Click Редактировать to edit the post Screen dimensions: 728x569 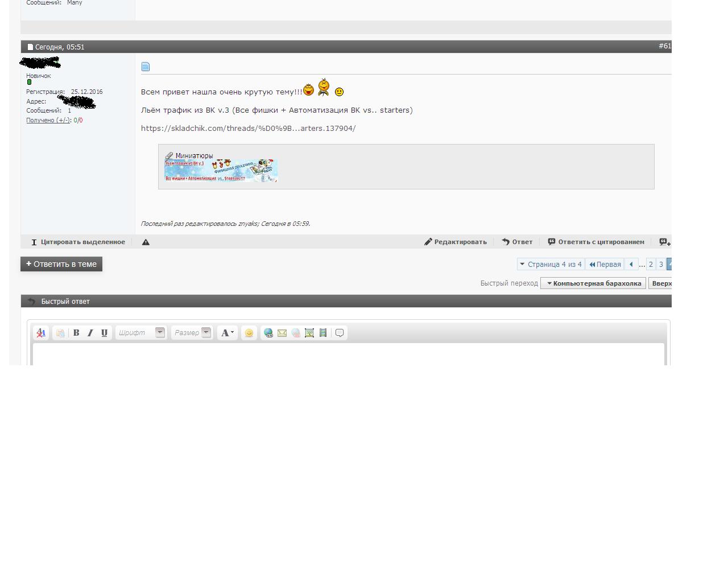click(x=456, y=242)
